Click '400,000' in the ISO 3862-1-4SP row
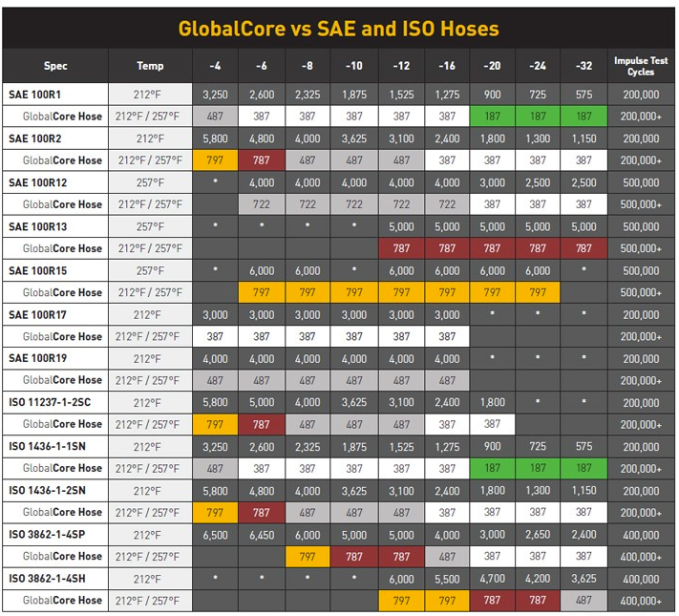679x616 pixels. 641,535
